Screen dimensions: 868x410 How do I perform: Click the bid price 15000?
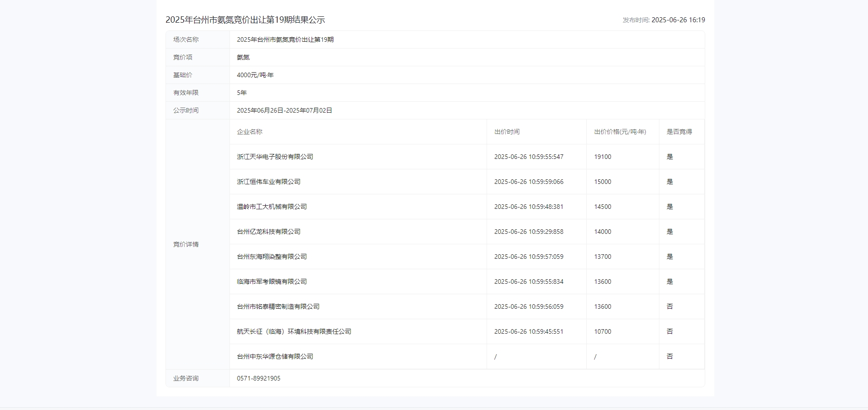tap(603, 182)
